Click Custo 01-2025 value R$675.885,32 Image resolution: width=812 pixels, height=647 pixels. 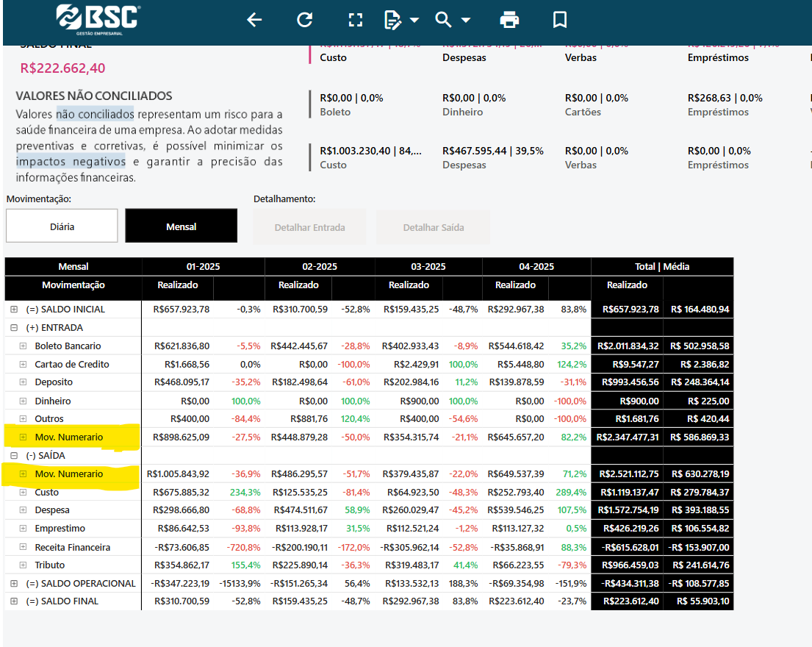pos(182,492)
